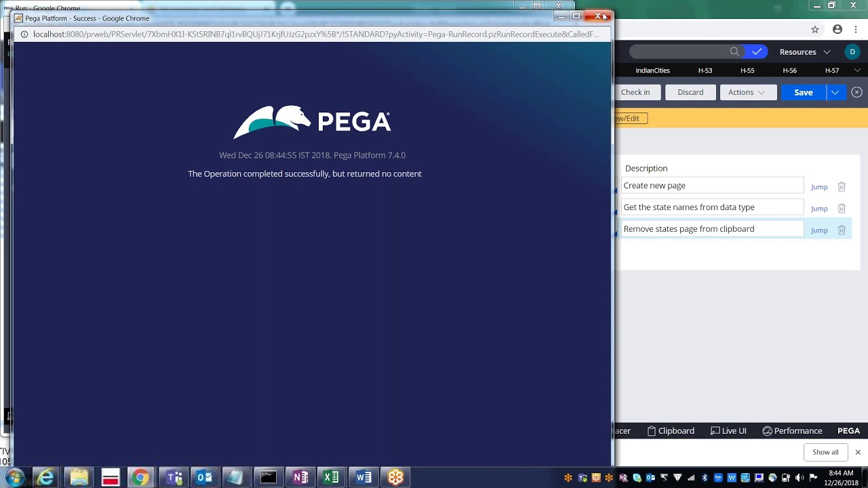Click the 'Operation completed successfully' message text
Image resolution: width=868 pixels, height=488 pixels.
pos(304,174)
